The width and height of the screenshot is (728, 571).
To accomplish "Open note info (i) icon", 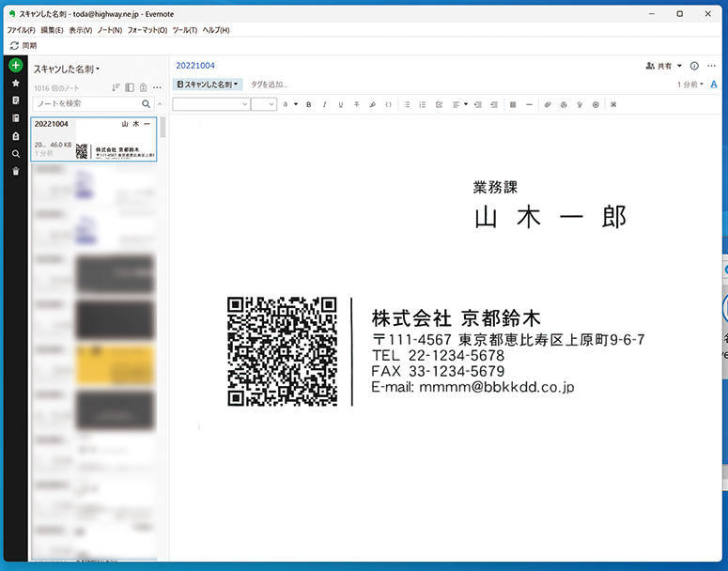I will pos(694,66).
